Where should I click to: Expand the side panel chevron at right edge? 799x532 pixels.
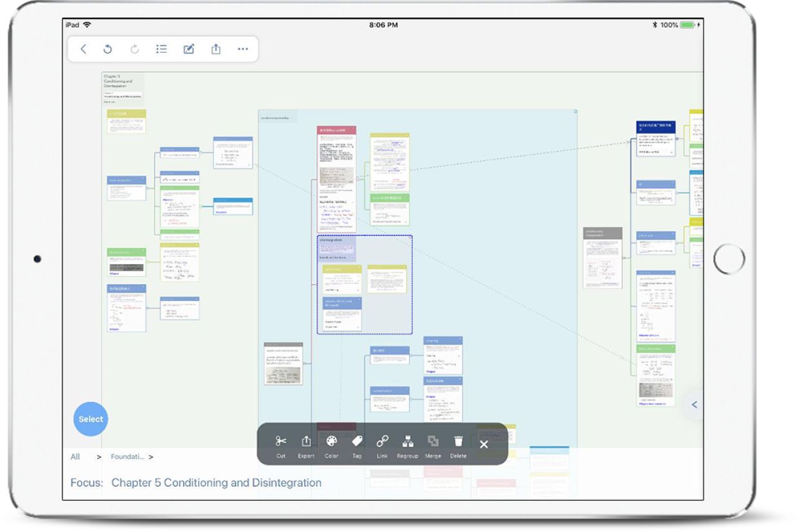(694, 404)
